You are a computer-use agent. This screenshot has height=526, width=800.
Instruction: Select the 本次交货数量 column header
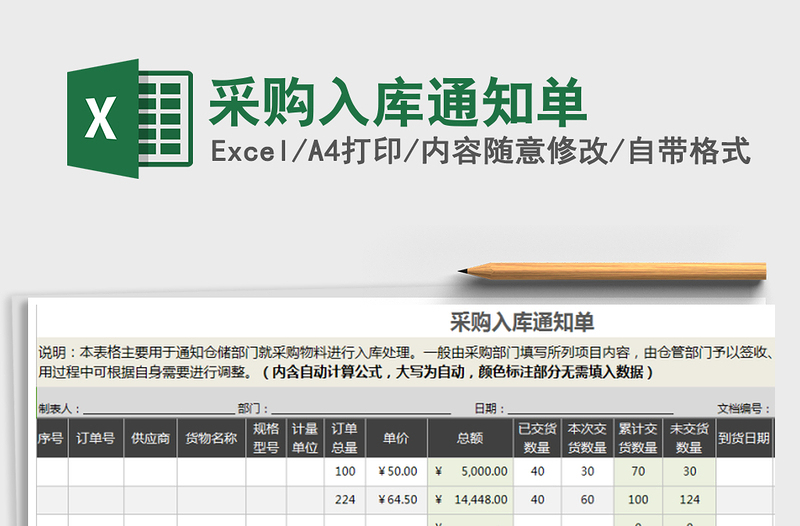[x=587, y=438]
